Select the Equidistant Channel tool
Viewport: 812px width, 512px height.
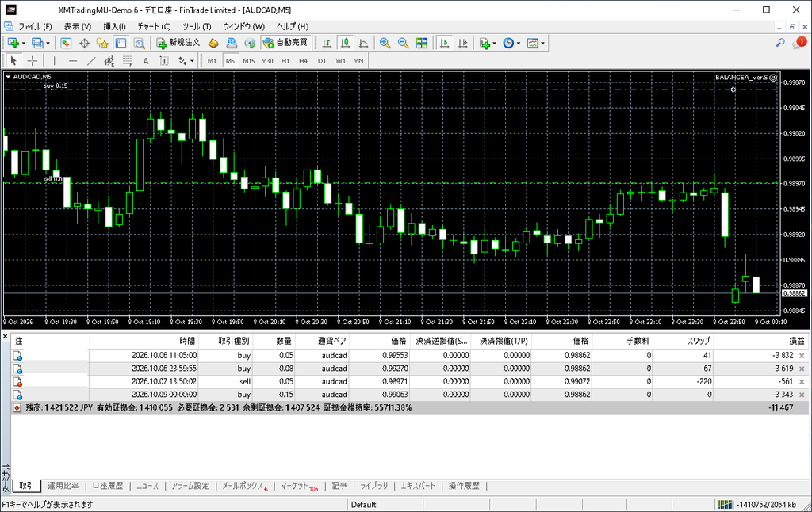point(109,61)
